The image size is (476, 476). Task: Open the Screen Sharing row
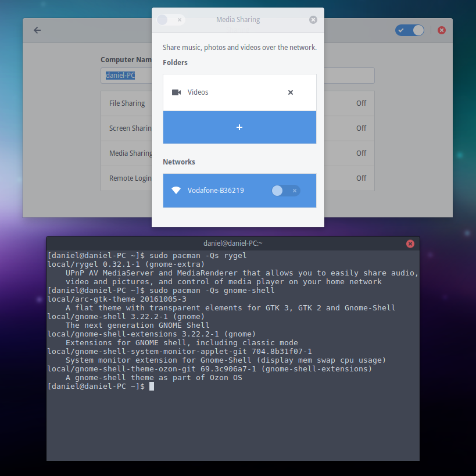pos(237,128)
